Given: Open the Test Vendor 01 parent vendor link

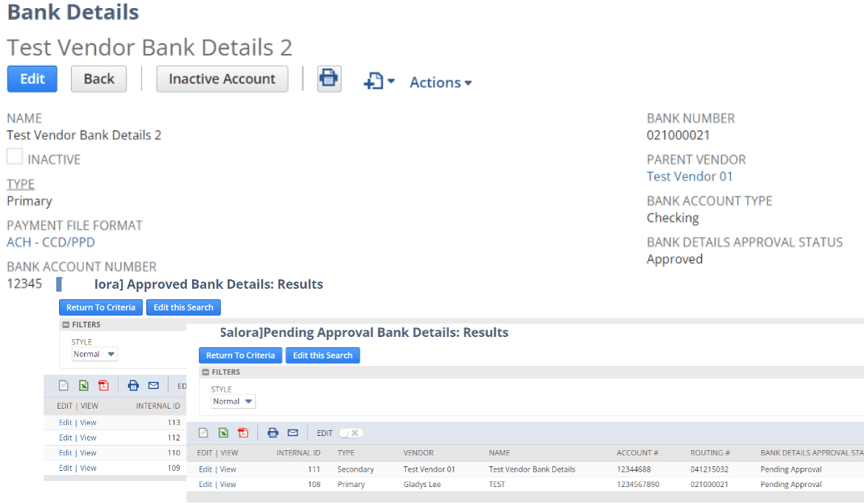Looking at the screenshot, I should coord(690,177).
